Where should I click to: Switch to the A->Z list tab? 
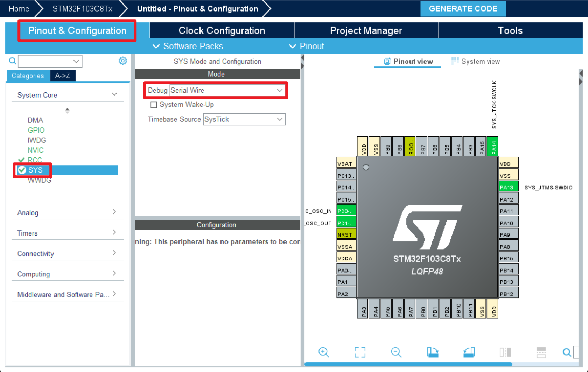pos(63,76)
